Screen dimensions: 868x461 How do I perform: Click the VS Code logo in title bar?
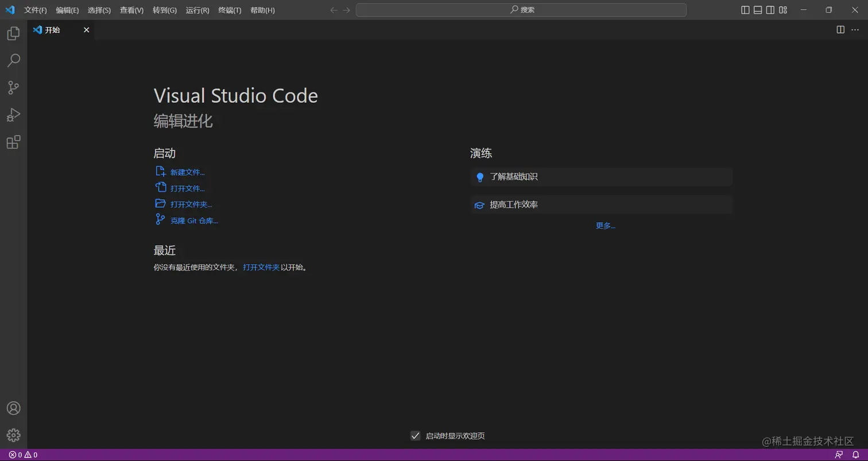tap(10, 10)
